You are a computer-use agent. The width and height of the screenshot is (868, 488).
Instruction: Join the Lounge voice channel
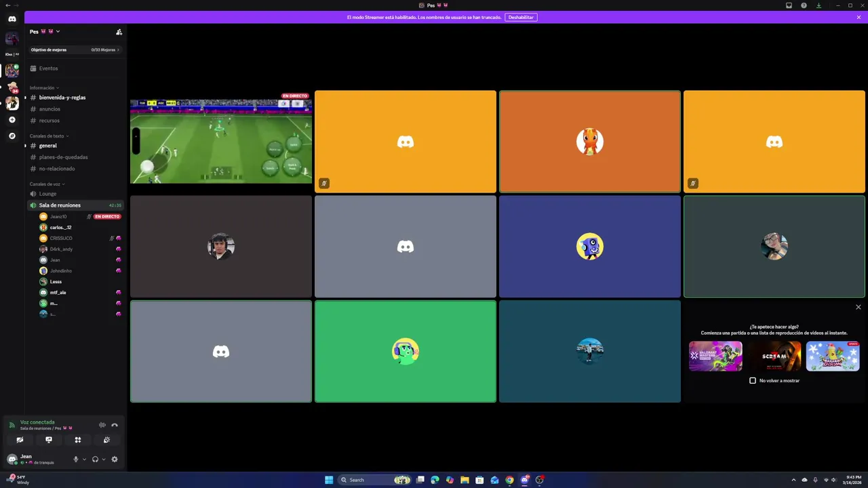[75, 194]
